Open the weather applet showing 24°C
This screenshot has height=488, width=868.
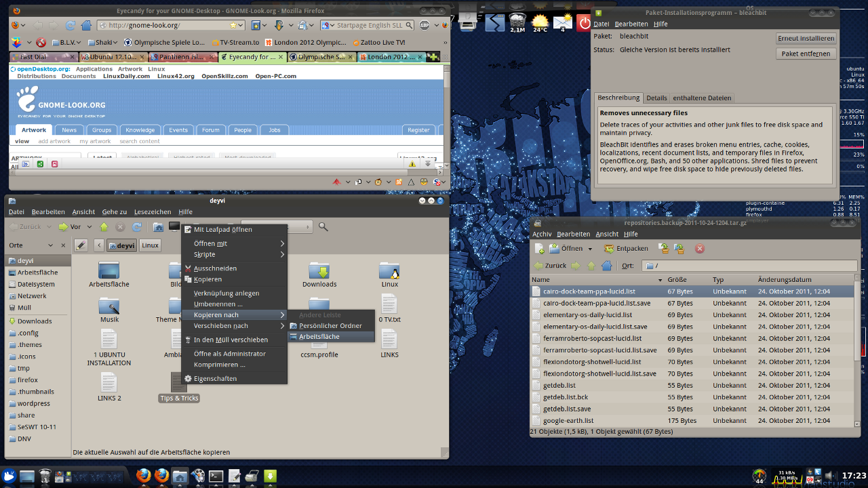[x=540, y=22]
